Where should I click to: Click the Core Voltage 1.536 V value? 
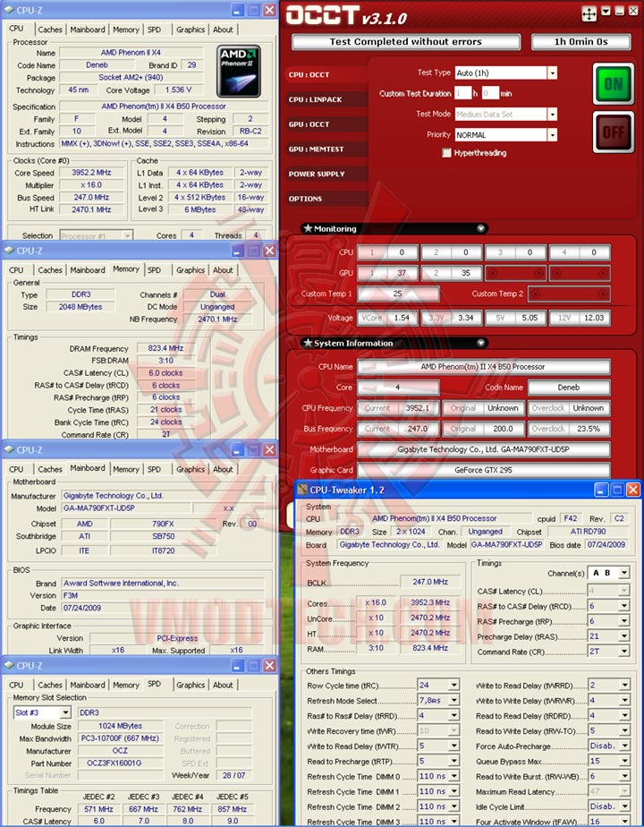point(178,90)
